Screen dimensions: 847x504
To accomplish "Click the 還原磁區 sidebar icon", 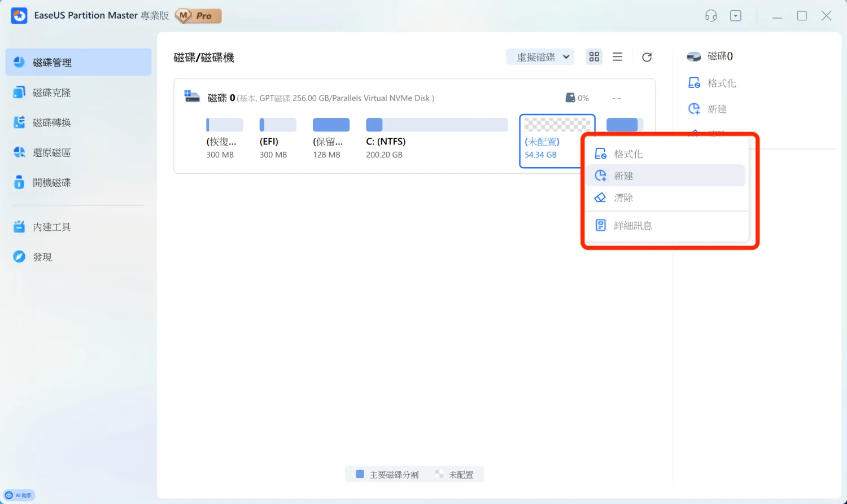I will (x=19, y=152).
